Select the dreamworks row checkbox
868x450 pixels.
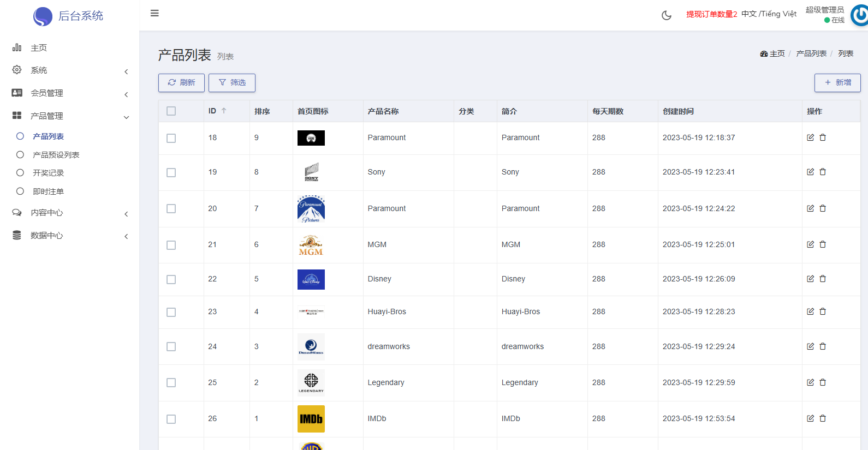coord(171,347)
